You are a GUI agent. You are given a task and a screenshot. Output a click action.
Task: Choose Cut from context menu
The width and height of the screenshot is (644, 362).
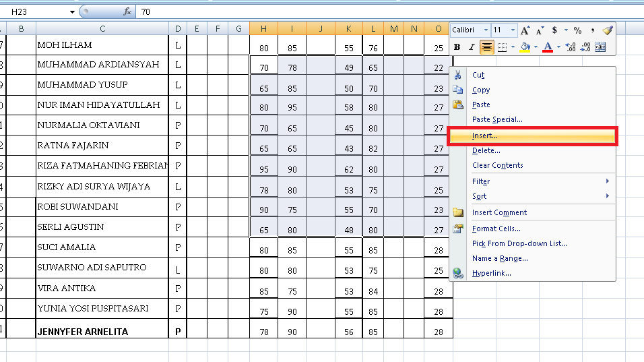point(533,75)
